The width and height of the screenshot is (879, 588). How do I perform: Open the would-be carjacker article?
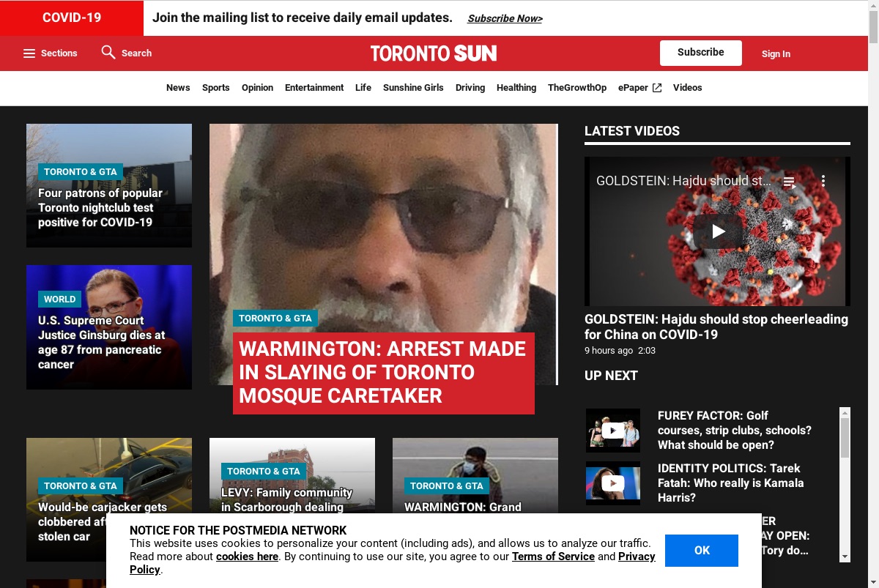coord(103,522)
